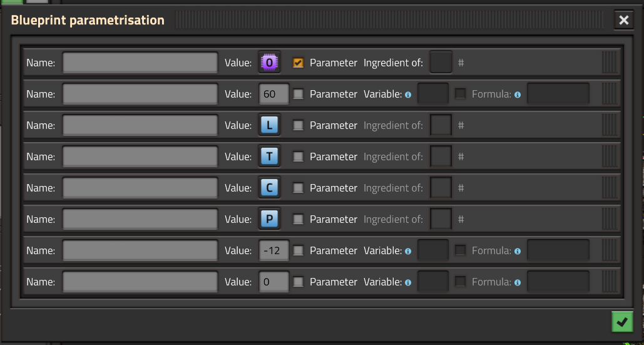Image resolution: width=644 pixels, height=345 pixels.
Task: Select the blue T signal value icon
Action: 269,156
